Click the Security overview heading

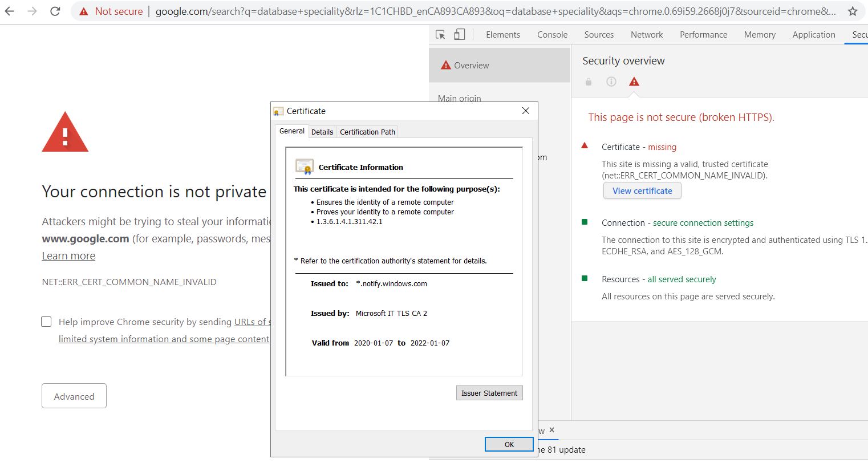623,60
